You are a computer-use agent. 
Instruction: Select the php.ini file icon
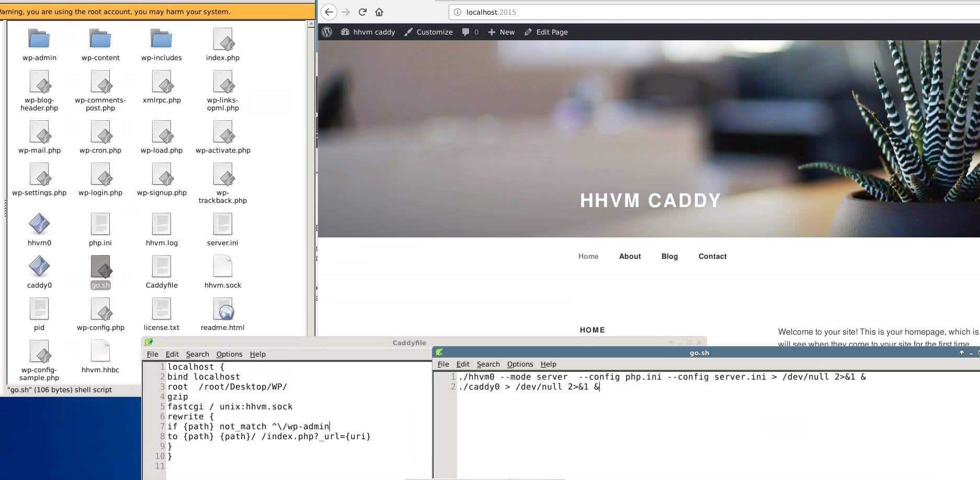coord(100,224)
